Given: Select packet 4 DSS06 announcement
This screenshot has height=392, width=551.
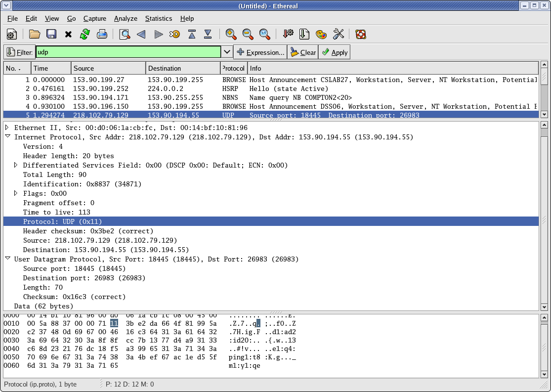Looking at the screenshot, I should [271, 106].
